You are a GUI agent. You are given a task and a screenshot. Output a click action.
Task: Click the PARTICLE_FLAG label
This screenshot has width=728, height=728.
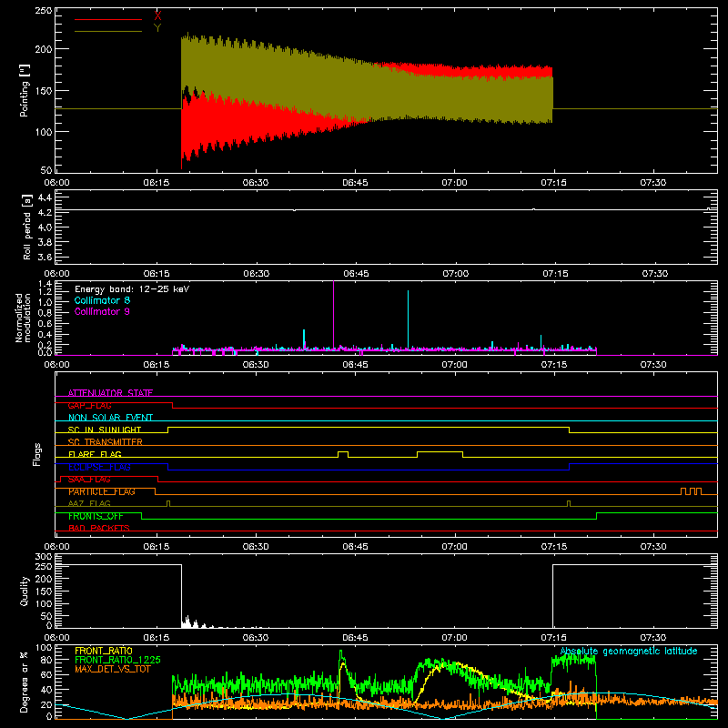(102, 491)
